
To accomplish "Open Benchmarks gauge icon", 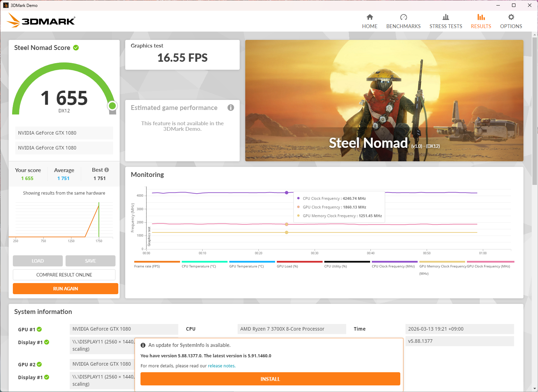I will coord(403,17).
